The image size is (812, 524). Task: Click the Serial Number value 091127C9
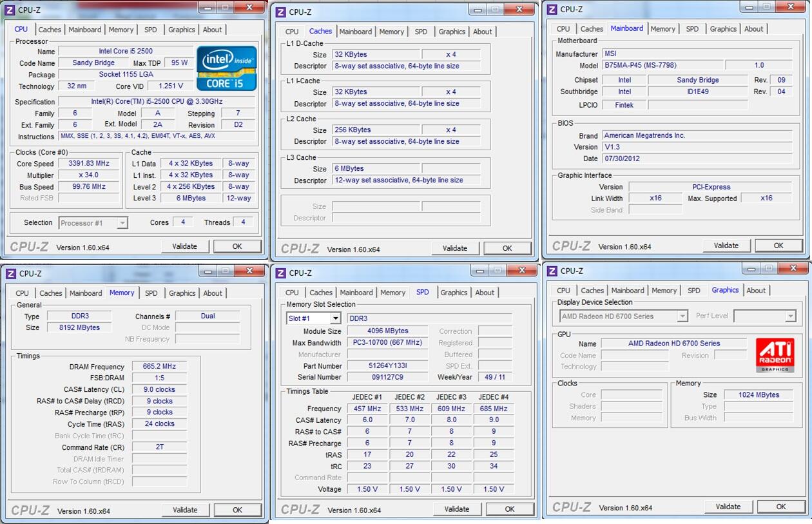pos(387,378)
